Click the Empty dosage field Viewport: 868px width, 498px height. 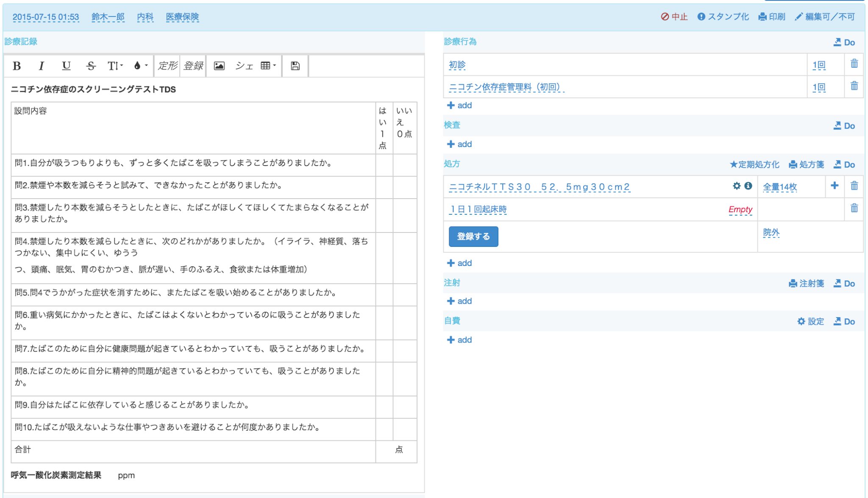pos(740,209)
